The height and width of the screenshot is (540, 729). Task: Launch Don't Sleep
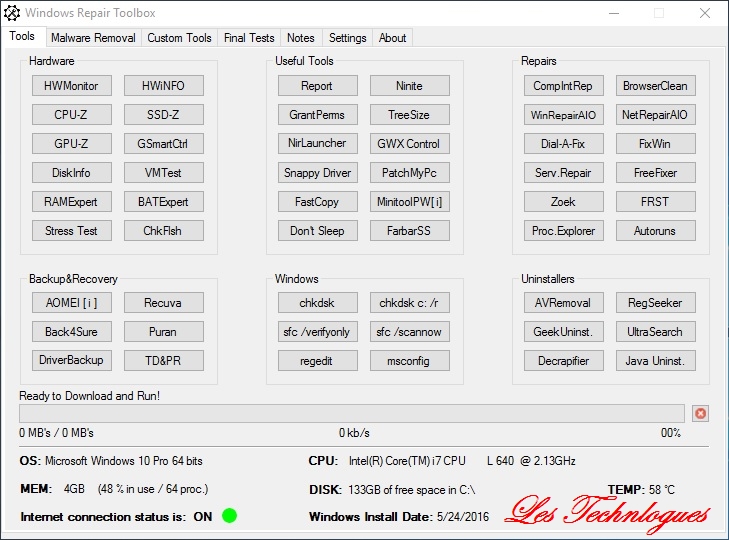coord(318,231)
